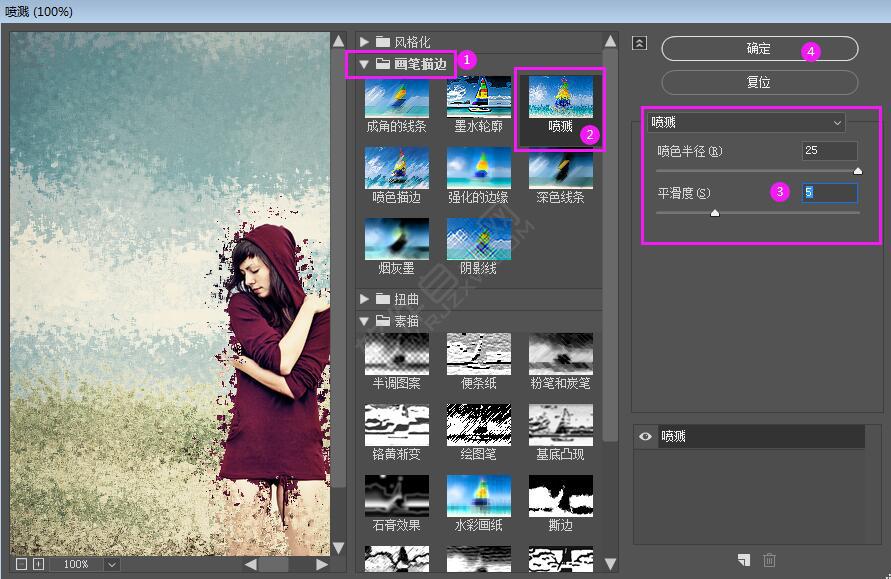891x579 pixels.
Task: Collapse the filter thumbnail panel with the double-arrow button
Action: [640, 43]
